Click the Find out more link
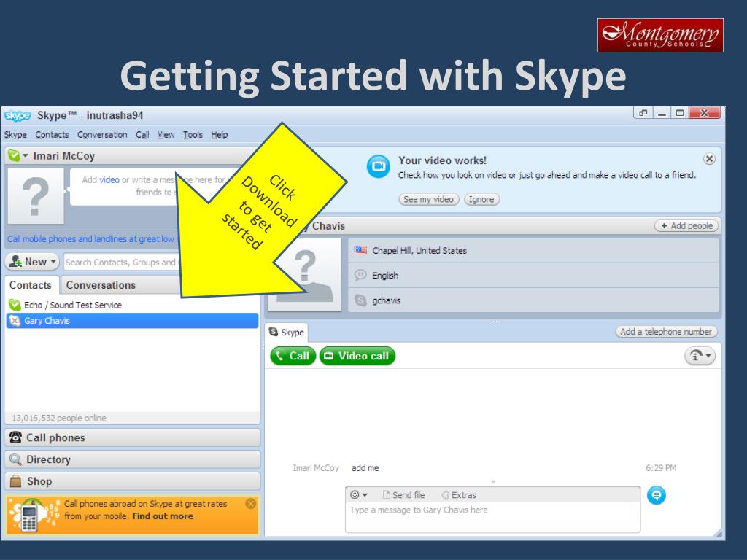 [163, 516]
